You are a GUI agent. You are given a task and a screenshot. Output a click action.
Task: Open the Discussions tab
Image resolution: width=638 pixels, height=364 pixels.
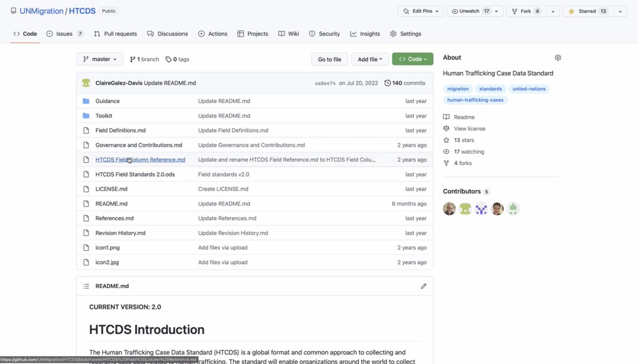pos(167,33)
